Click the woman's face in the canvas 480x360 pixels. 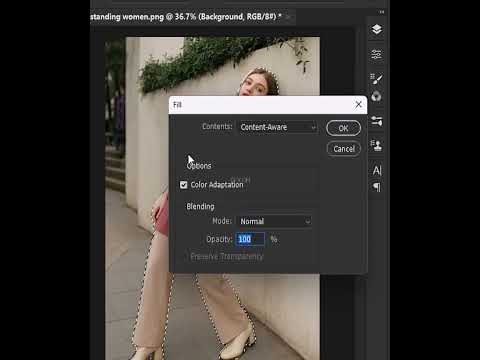click(255, 85)
